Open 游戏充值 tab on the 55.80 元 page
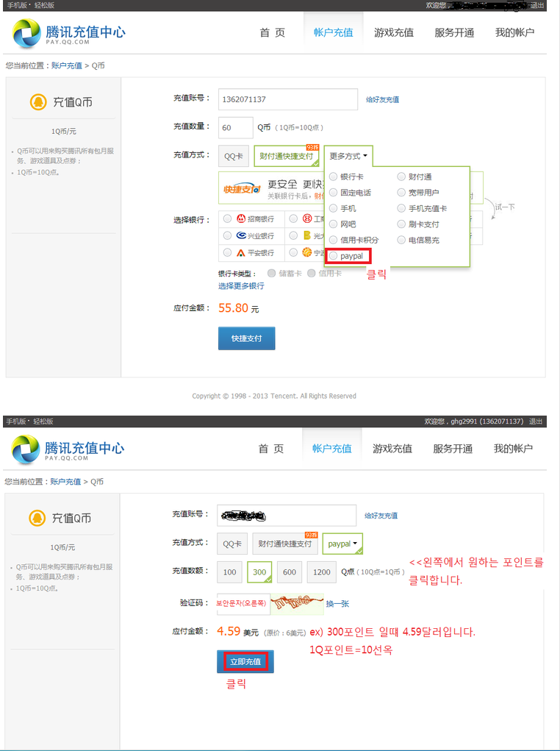This screenshot has height=751, width=560. (393, 32)
